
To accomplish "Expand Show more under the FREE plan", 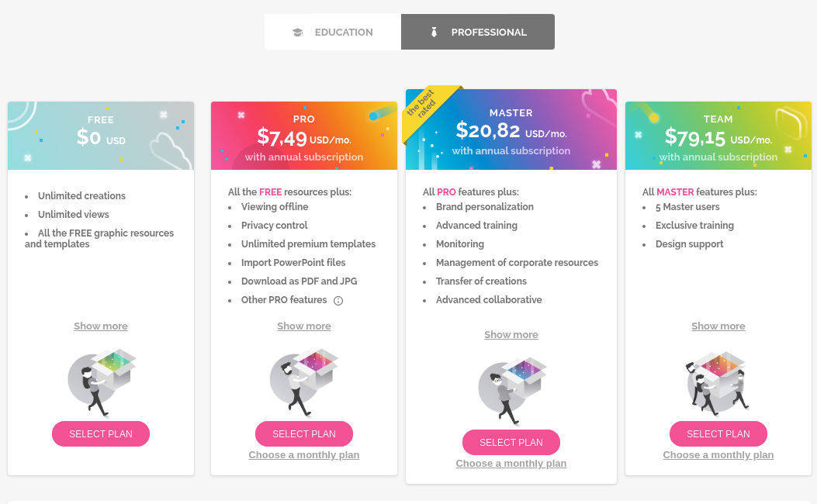I will tap(100, 326).
